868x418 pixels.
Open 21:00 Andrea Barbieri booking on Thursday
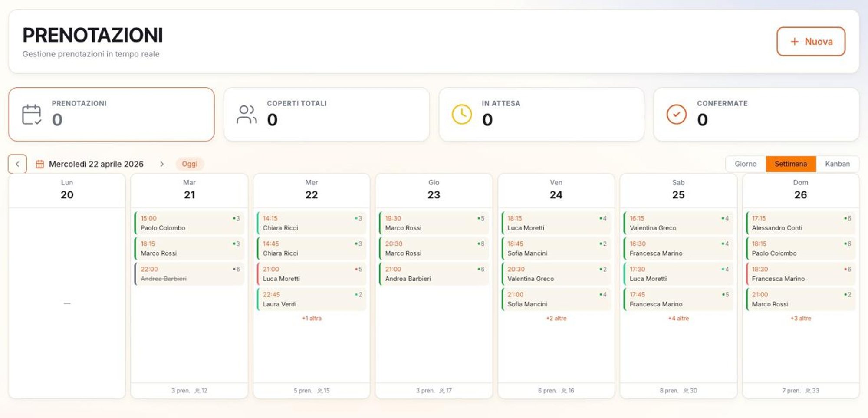pos(434,274)
